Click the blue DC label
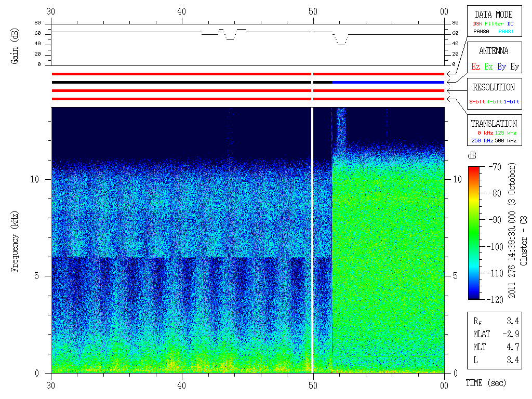This screenshot has height=399, width=532. (510, 24)
